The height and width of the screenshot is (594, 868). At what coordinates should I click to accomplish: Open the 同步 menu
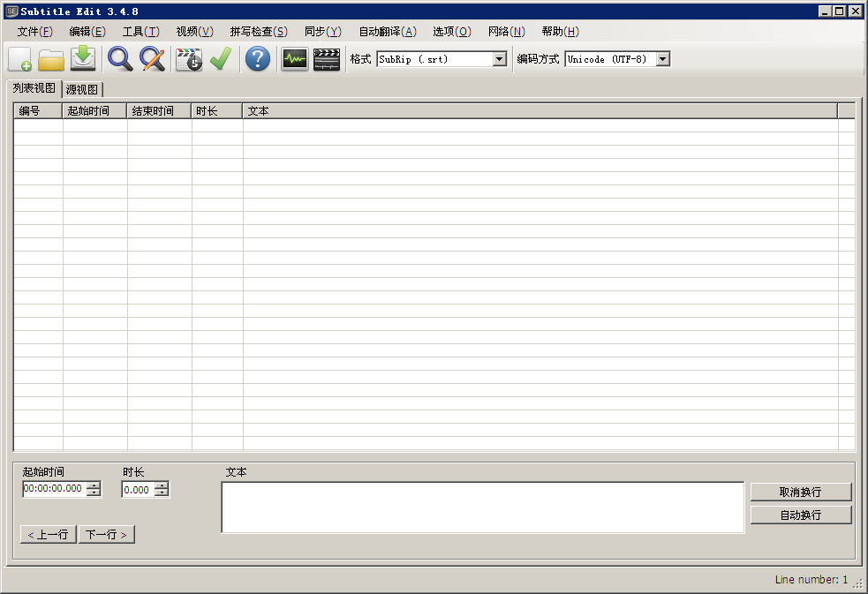click(x=323, y=31)
